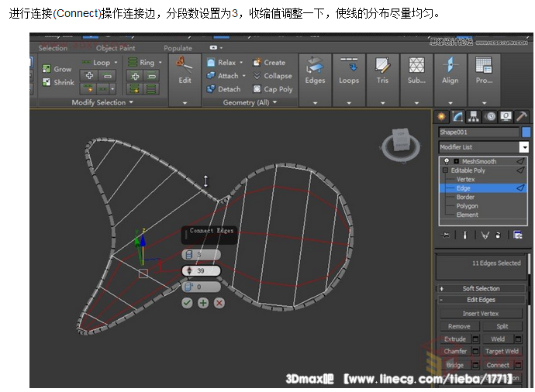
Task: Switch to the Motion command panel
Action: click(x=491, y=117)
